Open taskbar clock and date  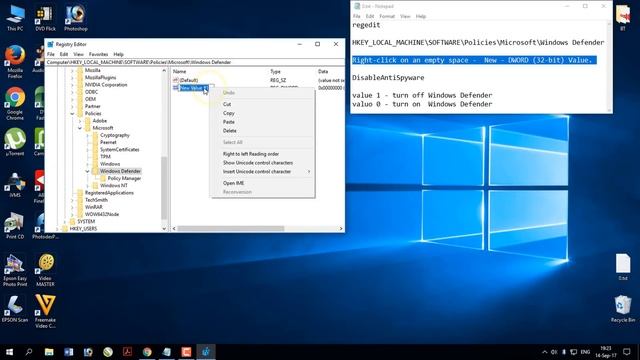point(606,352)
